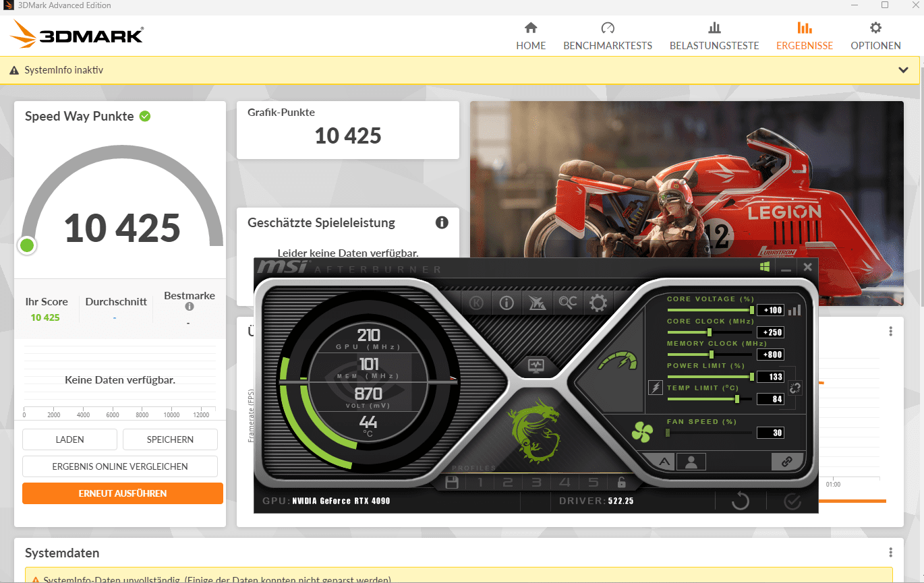
Task: Click the NVIDIA GeForce RTX 4090 text
Action: (341, 501)
